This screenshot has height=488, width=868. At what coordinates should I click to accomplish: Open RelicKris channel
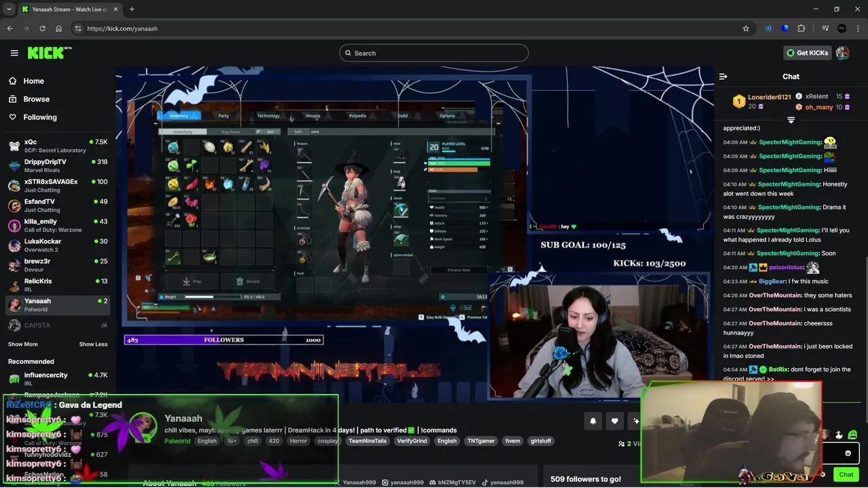pyautogui.click(x=57, y=285)
